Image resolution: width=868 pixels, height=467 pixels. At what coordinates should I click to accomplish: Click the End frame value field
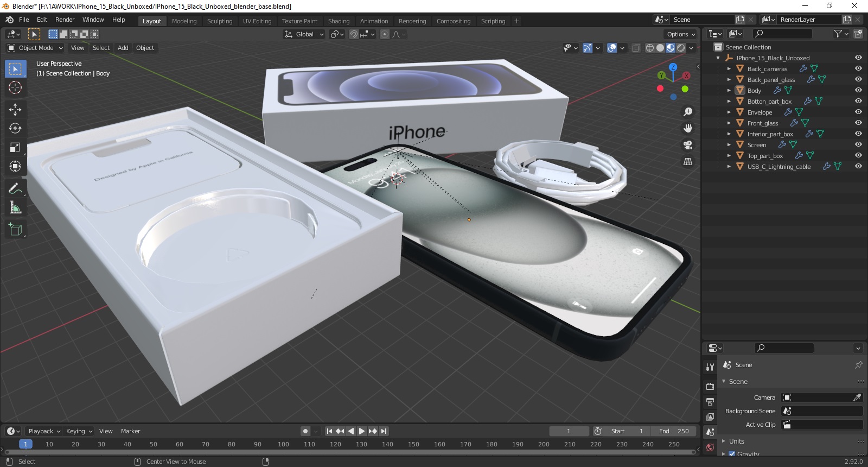(674, 431)
